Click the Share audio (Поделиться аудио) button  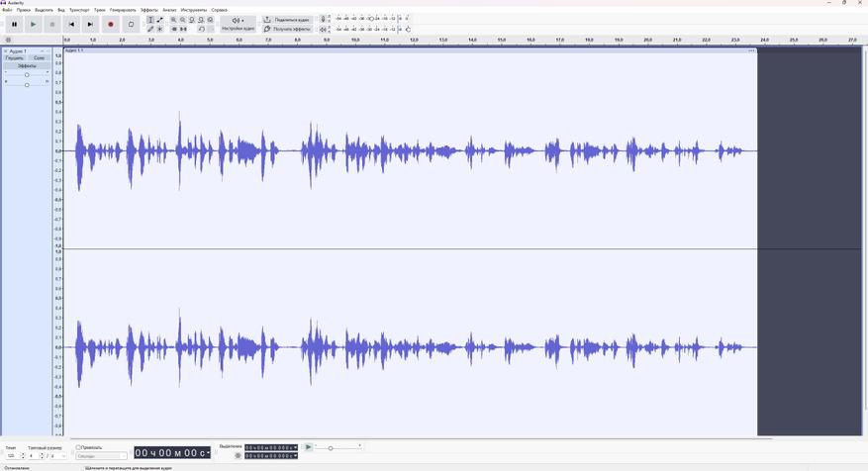287,20
